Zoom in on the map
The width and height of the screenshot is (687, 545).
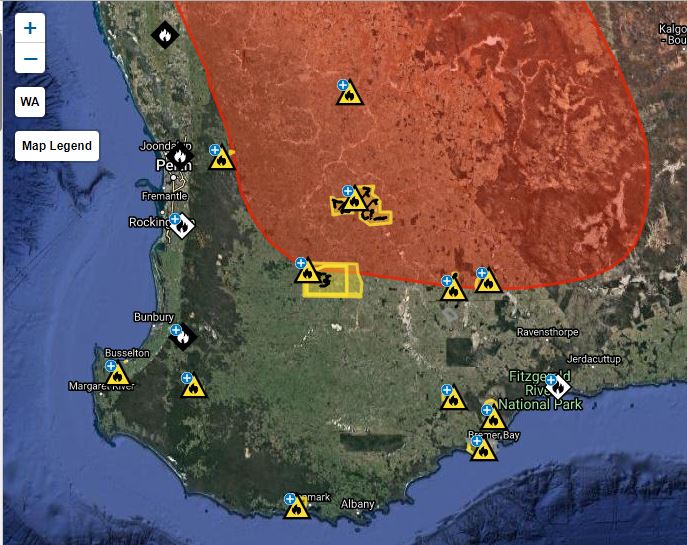tap(30, 28)
